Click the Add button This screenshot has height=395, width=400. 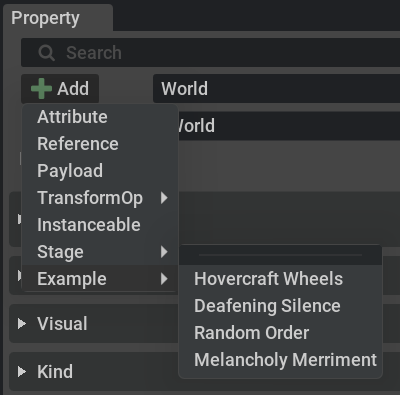(60, 89)
